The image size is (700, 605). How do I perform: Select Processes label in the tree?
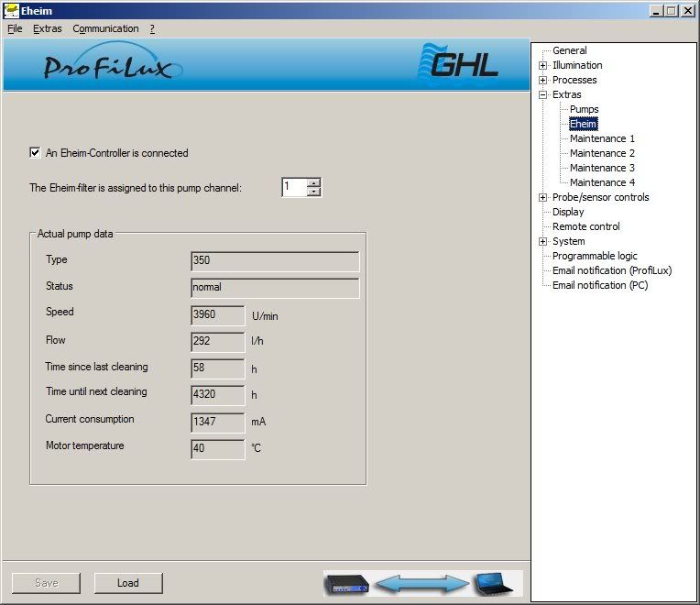pos(574,80)
